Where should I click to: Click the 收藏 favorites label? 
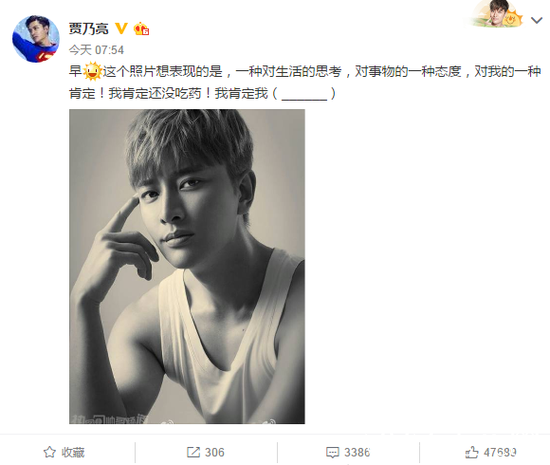[x=73, y=452]
